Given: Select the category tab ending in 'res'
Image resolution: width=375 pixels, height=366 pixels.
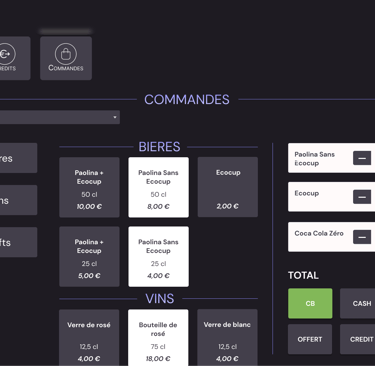Looking at the screenshot, I should click(18, 158).
